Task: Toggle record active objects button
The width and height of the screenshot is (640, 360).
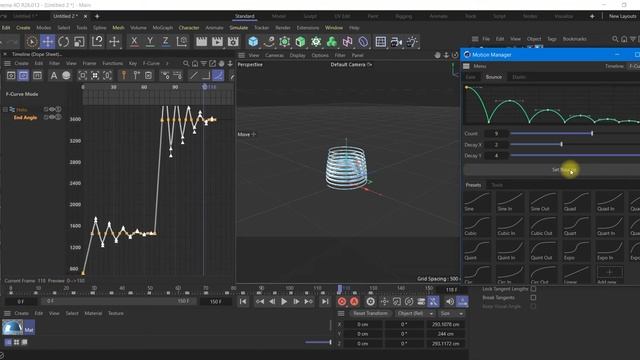Action: pyautogui.click(x=342, y=302)
